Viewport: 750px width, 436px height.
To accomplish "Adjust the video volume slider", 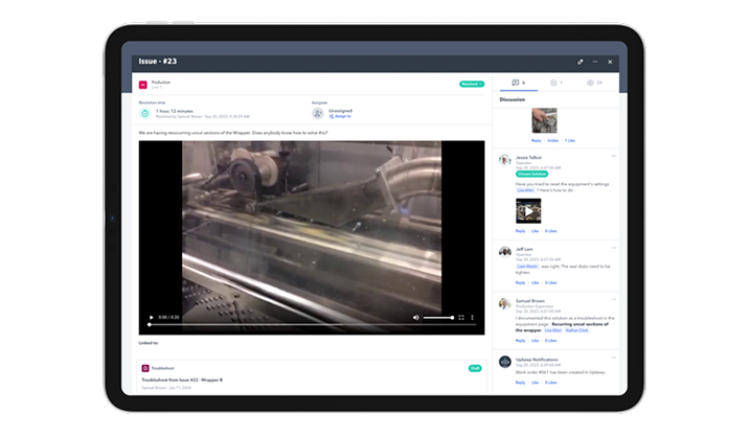I will click(439, 317).
